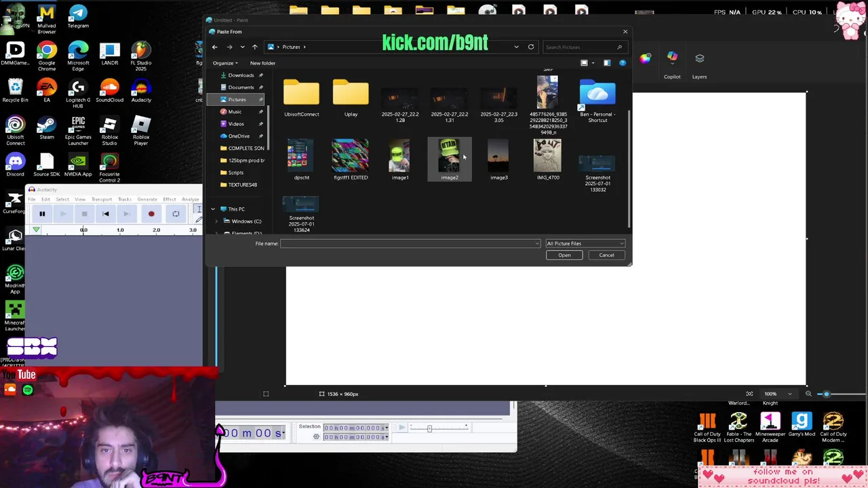
Task: Select the flgstff1 EDITED image
Action: [x=351, y=160]
